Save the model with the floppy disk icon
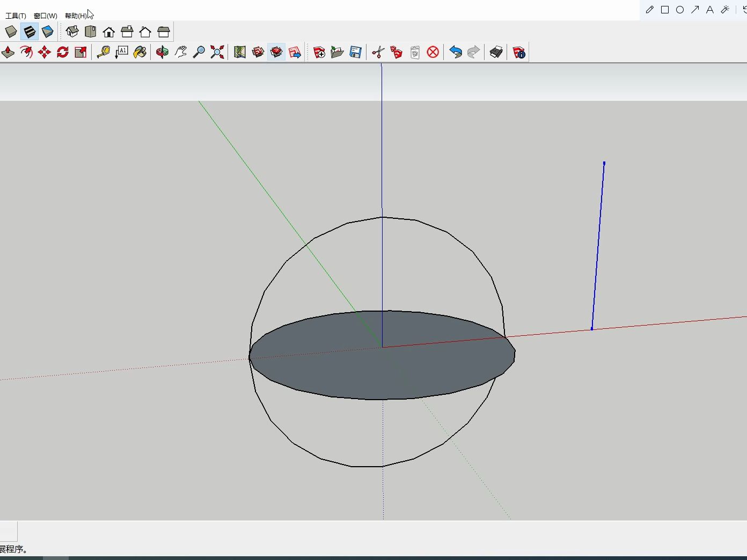This screenshot has width=747, height=560. (356, 52)
